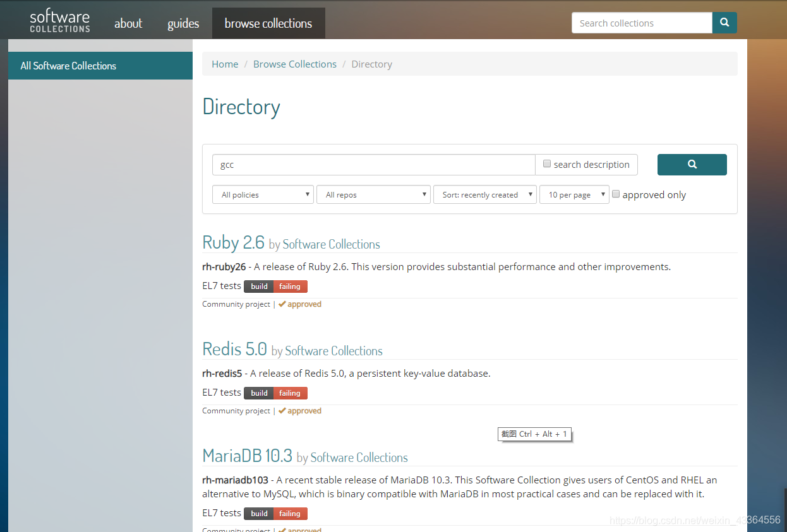Open the Sort: recently created dropdown
Image resolution: width=787 pixels, height=532 pixels.
click(x=485, y=194)
